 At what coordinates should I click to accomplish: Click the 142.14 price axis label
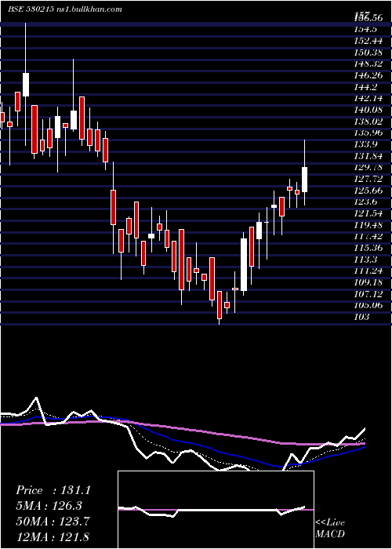pyautogui.click(x=368, y=98)
